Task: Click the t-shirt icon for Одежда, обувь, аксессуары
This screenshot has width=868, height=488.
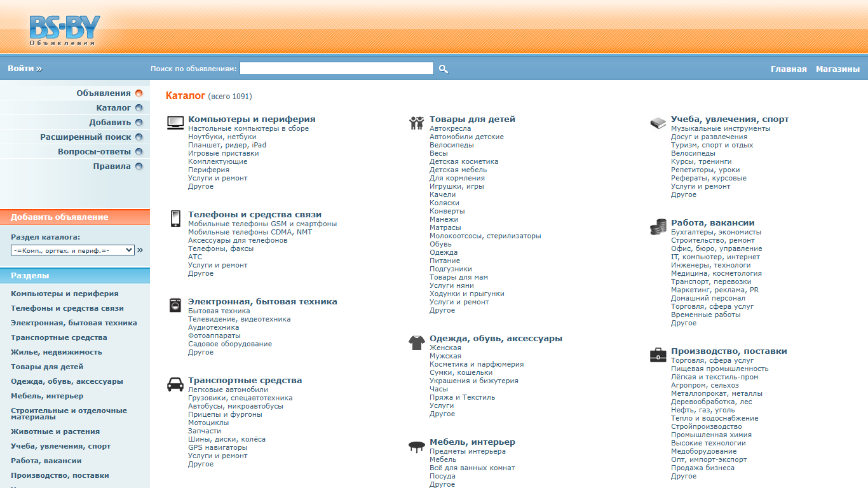Action: click(x=417, y=343)
